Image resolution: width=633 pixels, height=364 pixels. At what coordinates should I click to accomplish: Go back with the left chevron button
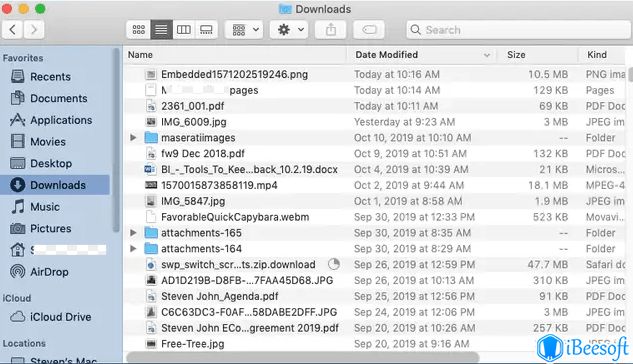pos(13,29)
